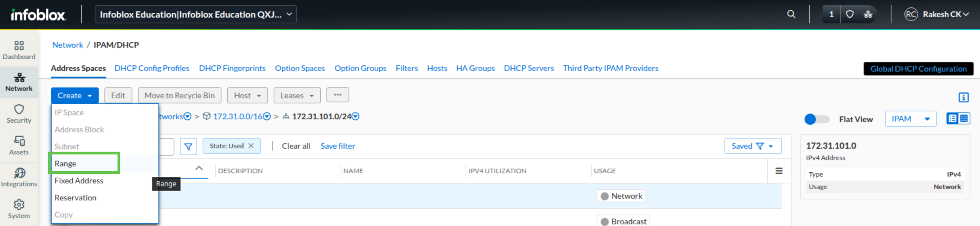
Task: Click the Save filter link
Action: [x=338, y=146]
